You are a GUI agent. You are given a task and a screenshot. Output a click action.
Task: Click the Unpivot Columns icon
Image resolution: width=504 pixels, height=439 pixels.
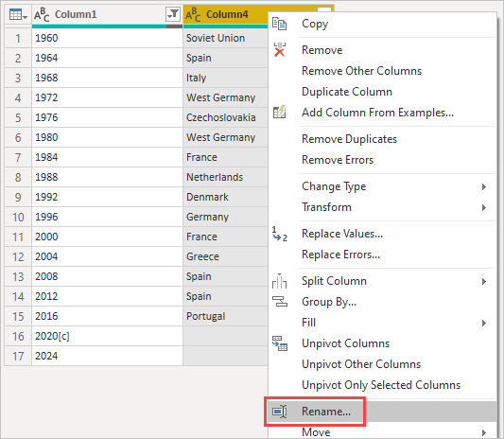(280, 343)
